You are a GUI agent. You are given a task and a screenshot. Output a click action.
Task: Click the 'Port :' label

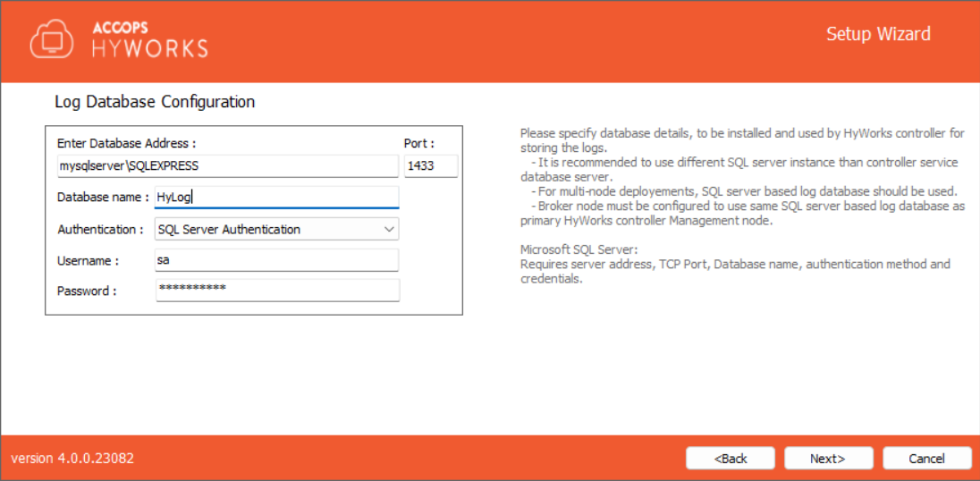point(418,143)
